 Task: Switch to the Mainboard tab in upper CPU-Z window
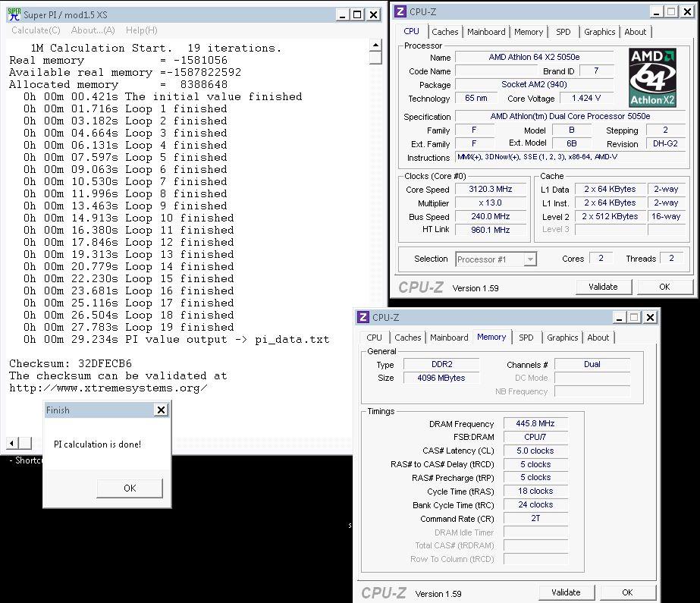pos(486,32)
